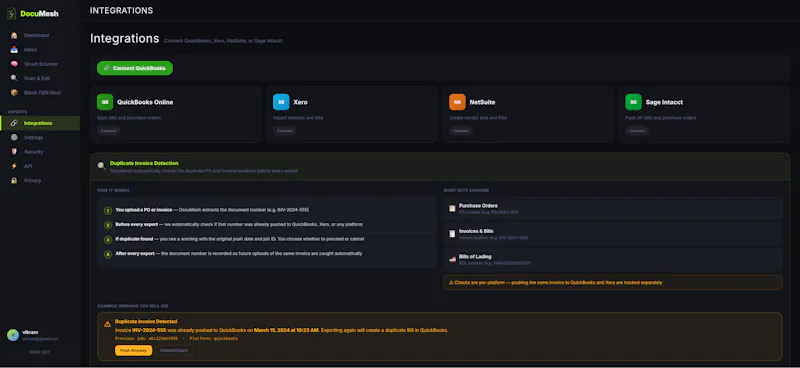Click the large Integrations page heading

click(x=124, y=39)
